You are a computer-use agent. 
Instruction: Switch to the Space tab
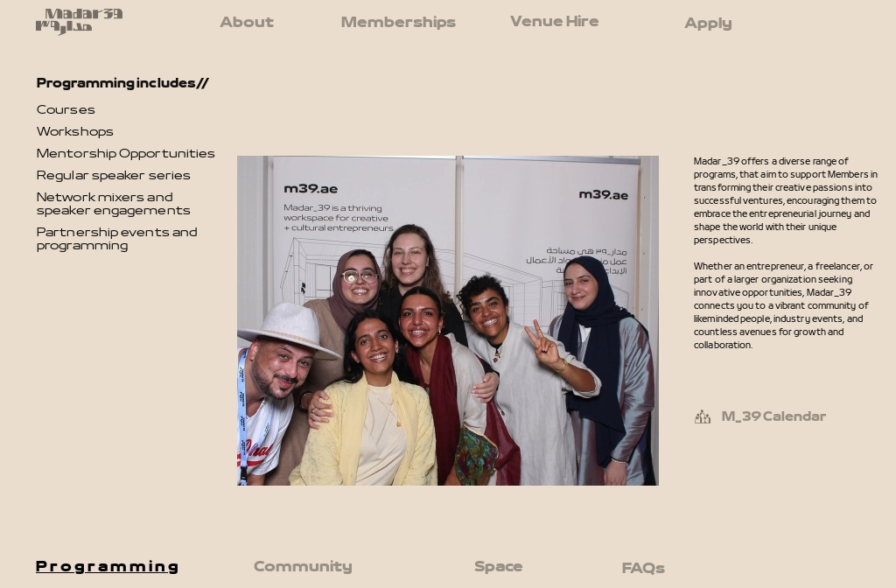(498, 566)
